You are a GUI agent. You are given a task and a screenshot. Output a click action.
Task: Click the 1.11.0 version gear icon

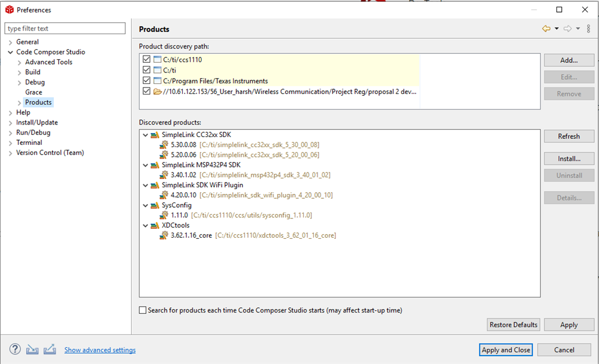[164, 216]
